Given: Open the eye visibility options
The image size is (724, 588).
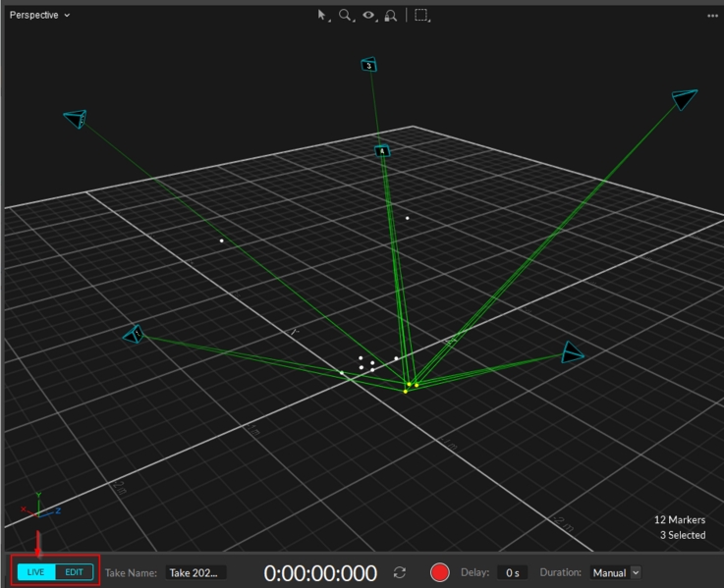Looking at the screenshot, I should 368,16.
